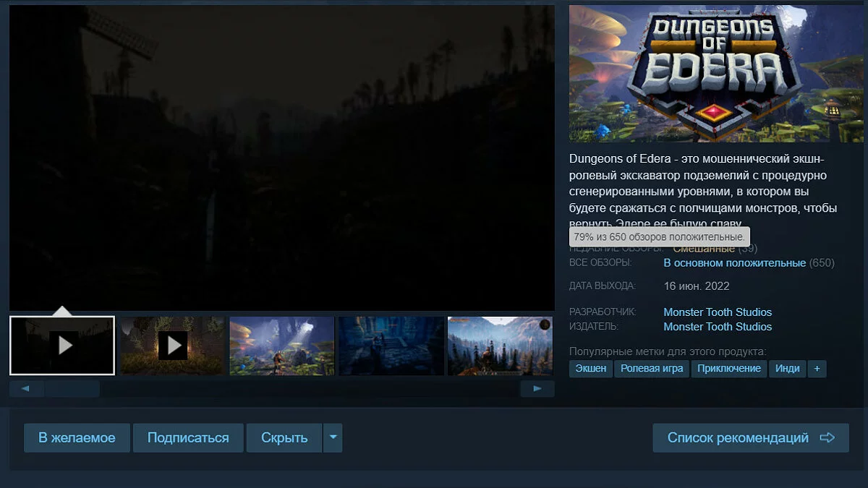Click the 'ИЗДАТЕЛЬ:' label
Viewport: 868px width, 488px height.
pyautogui.click(x=594, y=327)
